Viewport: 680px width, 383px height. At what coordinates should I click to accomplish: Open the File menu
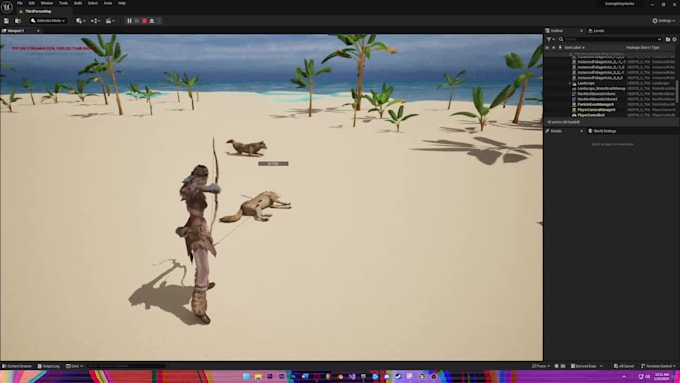pos(20,3)
